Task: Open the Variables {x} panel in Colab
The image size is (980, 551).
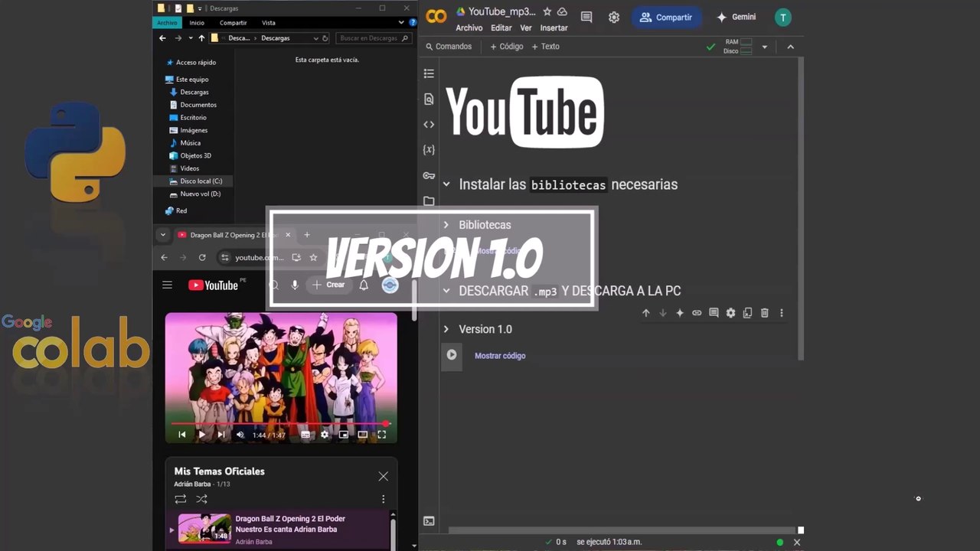Action: (x=429, y=150)
